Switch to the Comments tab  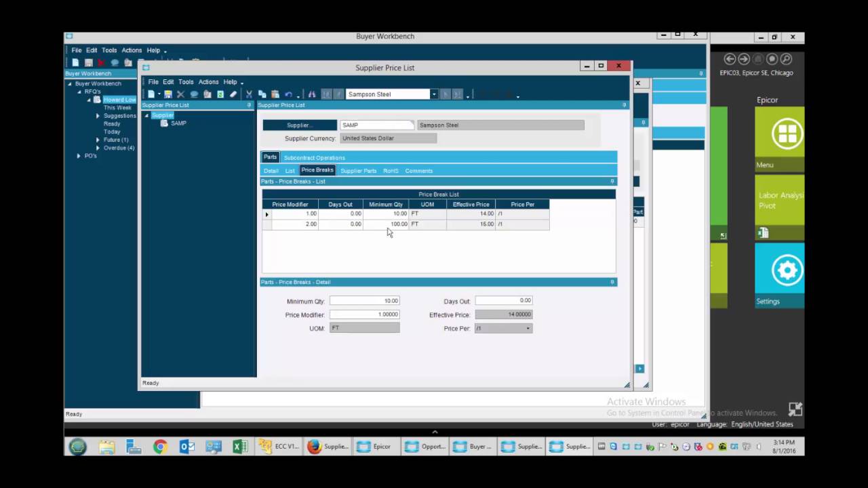(418, 171)
